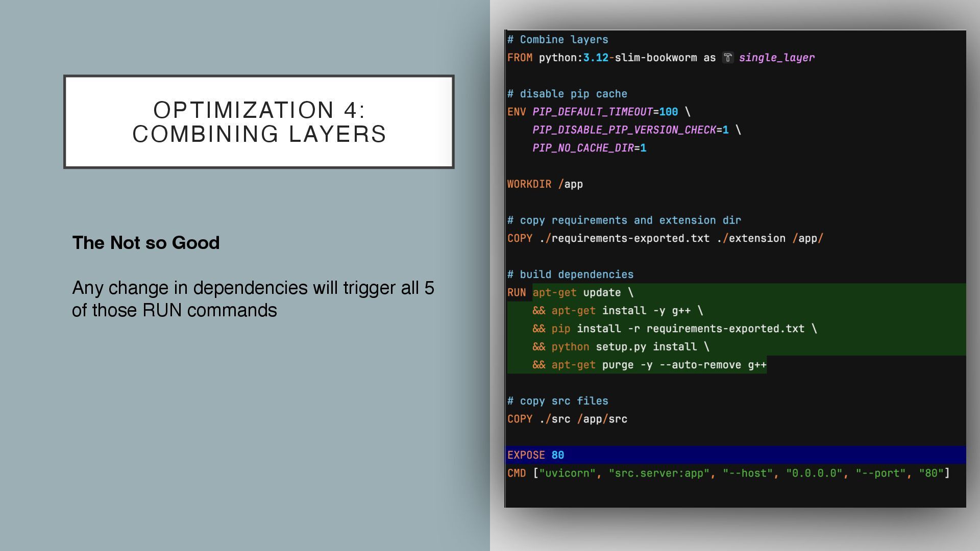Image resolution: width=980 pixels, height=551 pixels.
Task: Click the inline hint icon before single_layer
Action: click(728, 58)
